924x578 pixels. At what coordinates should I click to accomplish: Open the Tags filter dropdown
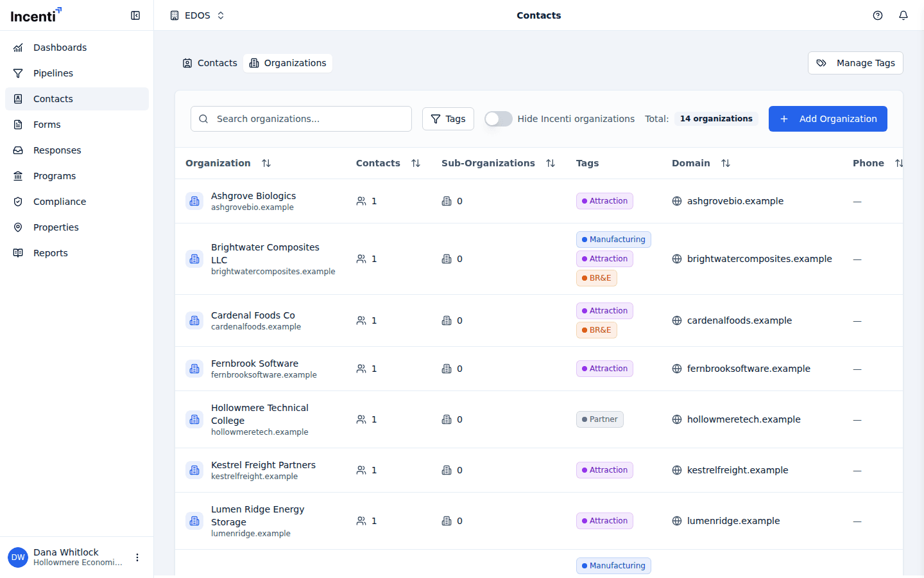[448, 119]
